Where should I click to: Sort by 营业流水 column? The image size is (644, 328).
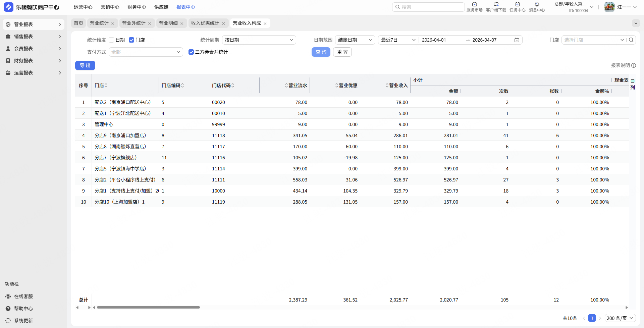286,86
